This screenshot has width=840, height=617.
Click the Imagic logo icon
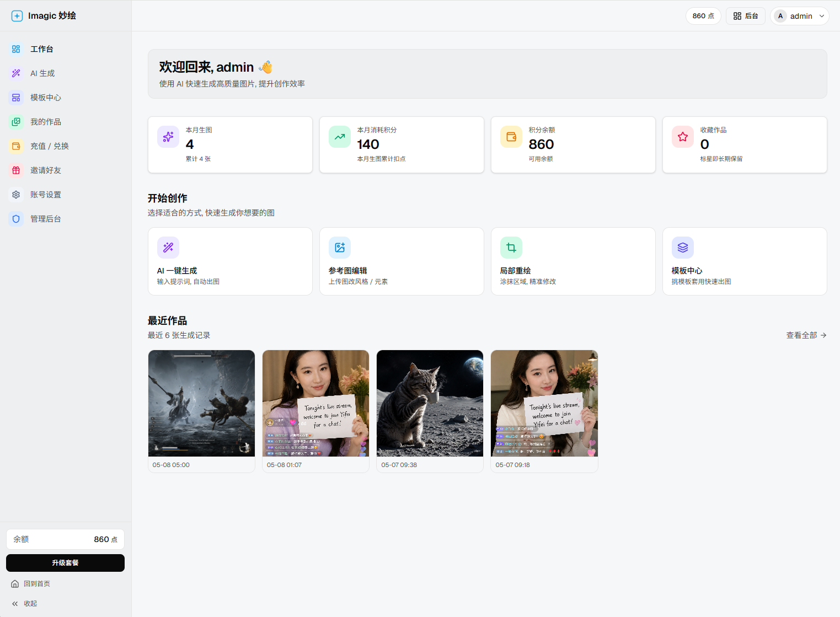point(17,16)
